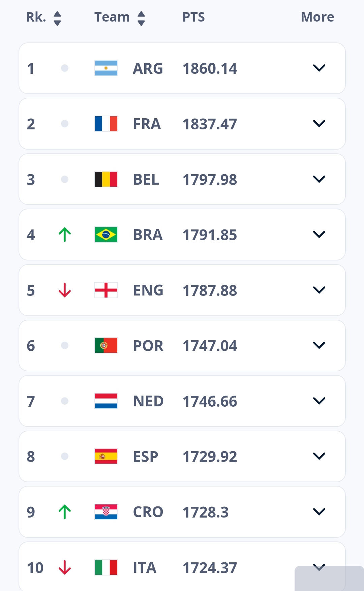Click the Belgium flag icon
This screenshot has height=591, width=364.
pos(106,179)
